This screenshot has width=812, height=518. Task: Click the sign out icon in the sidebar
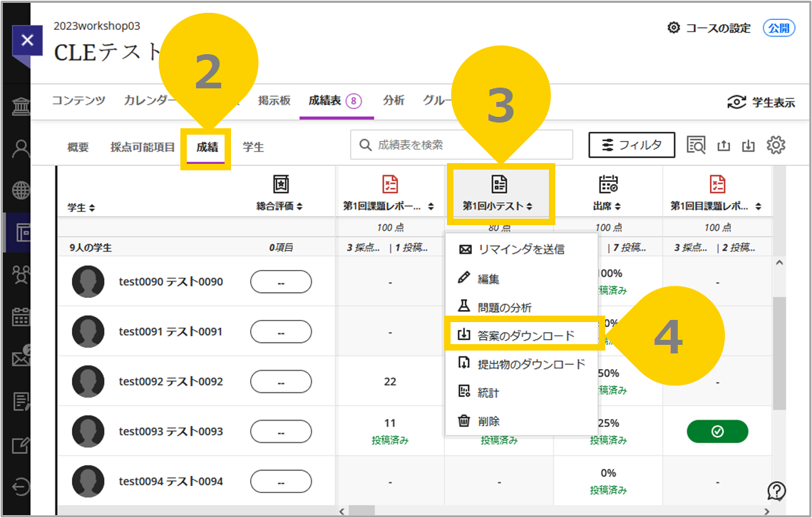pos(21,487)
